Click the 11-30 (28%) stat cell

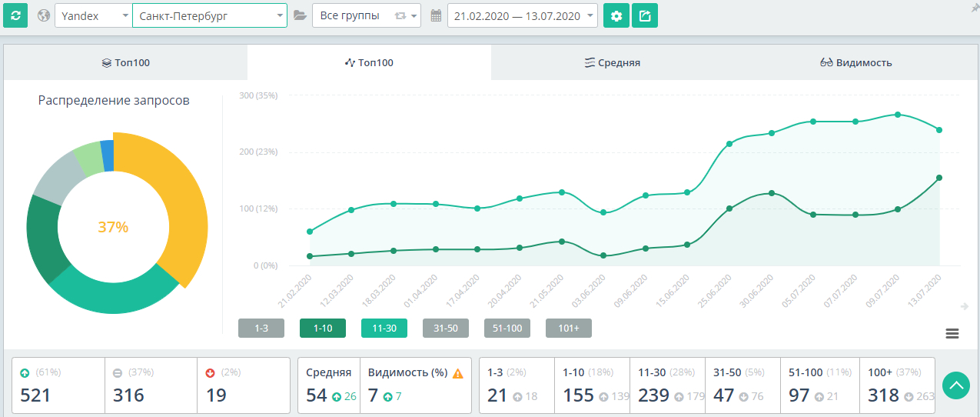pyautogui.click(x=667, y=385)
